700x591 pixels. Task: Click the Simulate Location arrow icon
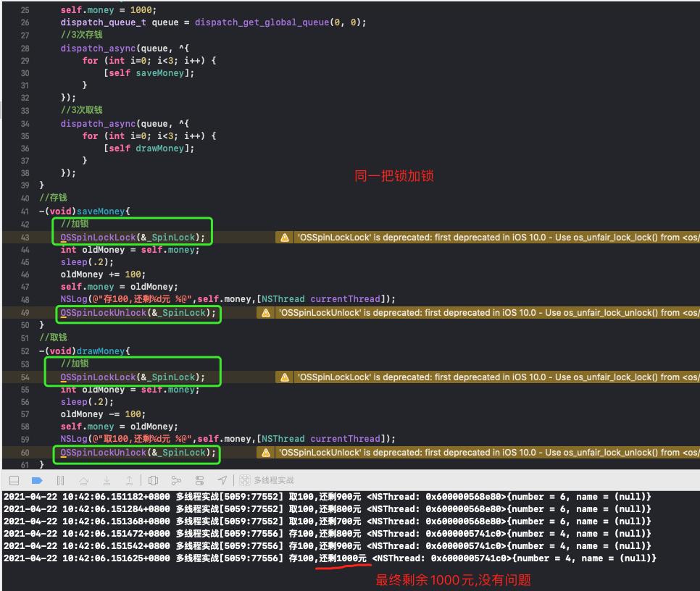pos(222,480)
